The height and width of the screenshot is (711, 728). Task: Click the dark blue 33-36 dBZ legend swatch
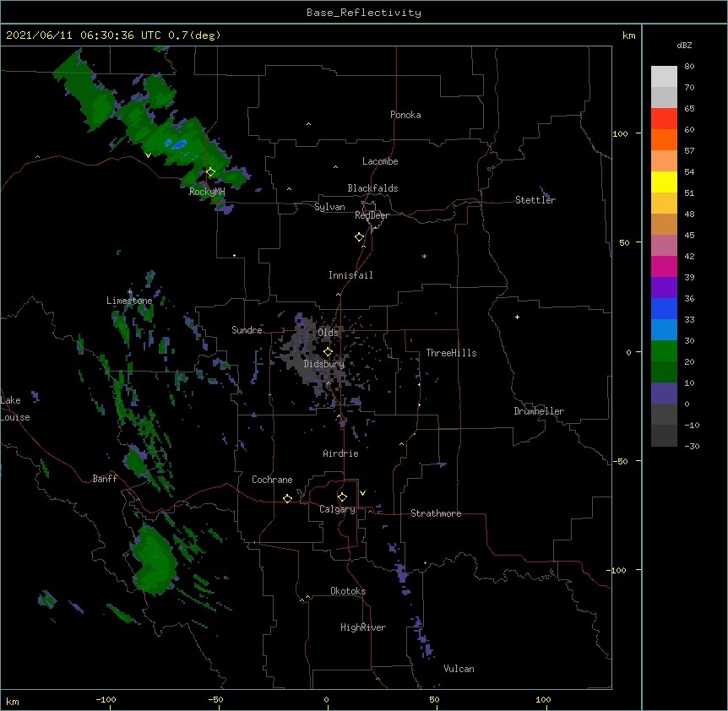click(x=664, y=308)
